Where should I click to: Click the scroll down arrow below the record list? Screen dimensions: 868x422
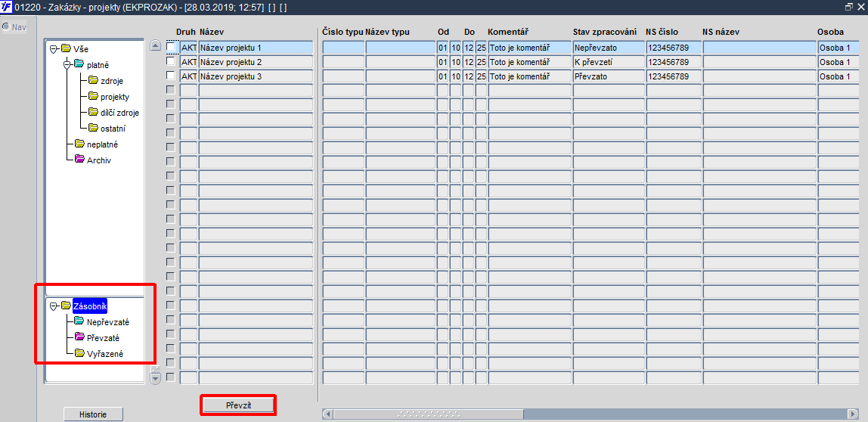pyautogui.click(x=156, y=379)
